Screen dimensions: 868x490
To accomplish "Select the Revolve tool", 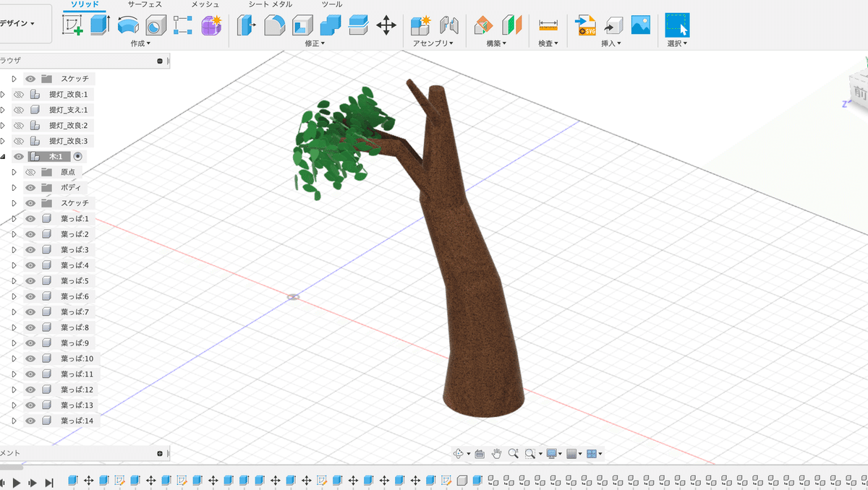I will tap(128, 26).
